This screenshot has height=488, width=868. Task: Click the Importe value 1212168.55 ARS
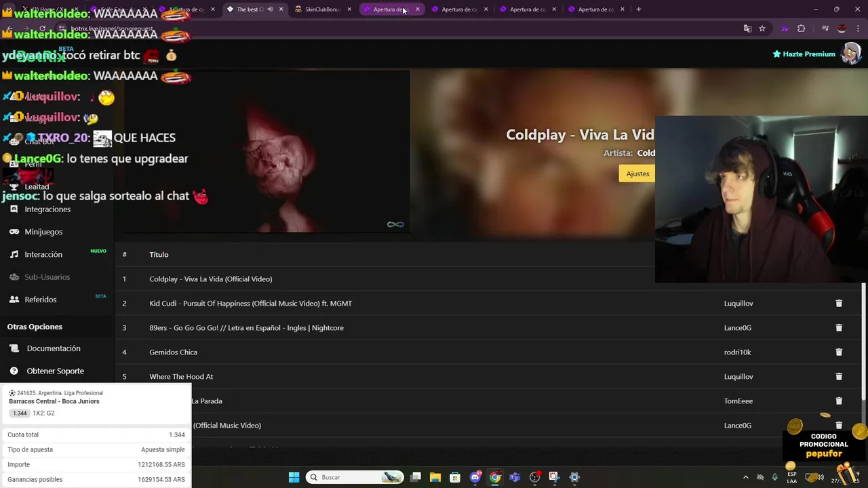click(x=161, y=465)
